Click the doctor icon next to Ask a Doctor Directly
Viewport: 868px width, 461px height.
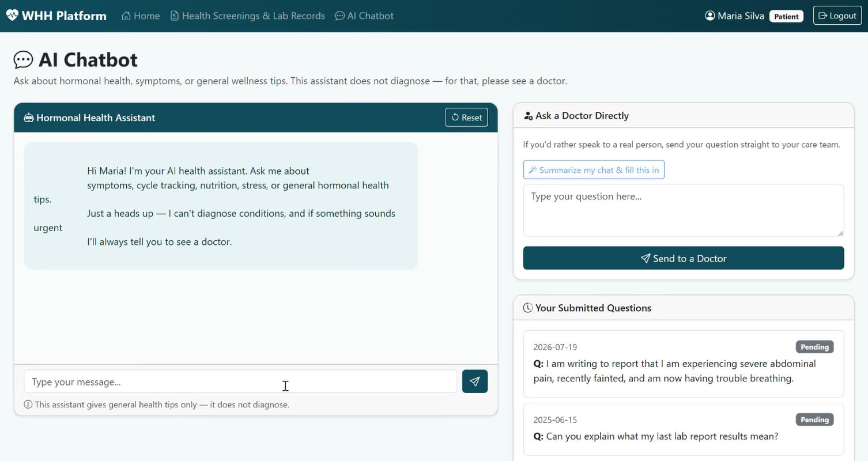coord(528,116)
